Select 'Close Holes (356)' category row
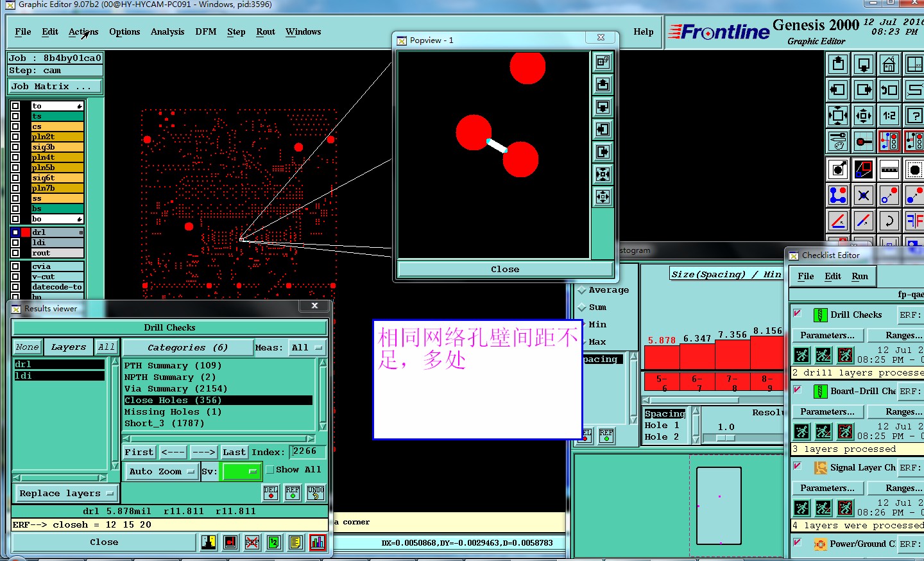This screenshot has width=924, height=561. pos(218,400)
